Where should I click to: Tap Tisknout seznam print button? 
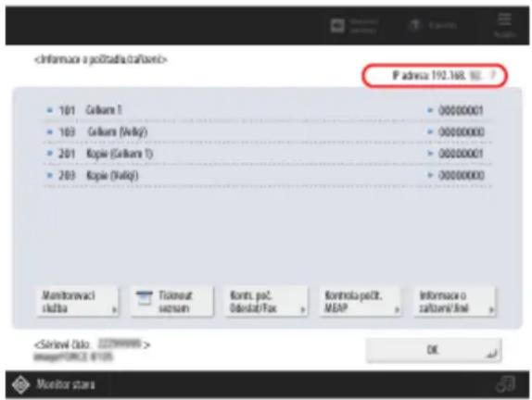pyautogui.click(x=172, y=302)
